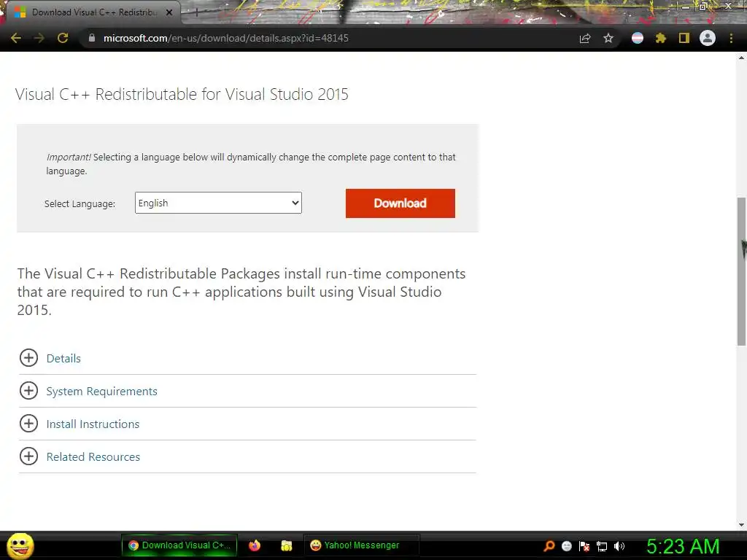Switch to Yahoo! Messenger taskbar item
This screenshot has height=560, width=747.
[361, 545]
